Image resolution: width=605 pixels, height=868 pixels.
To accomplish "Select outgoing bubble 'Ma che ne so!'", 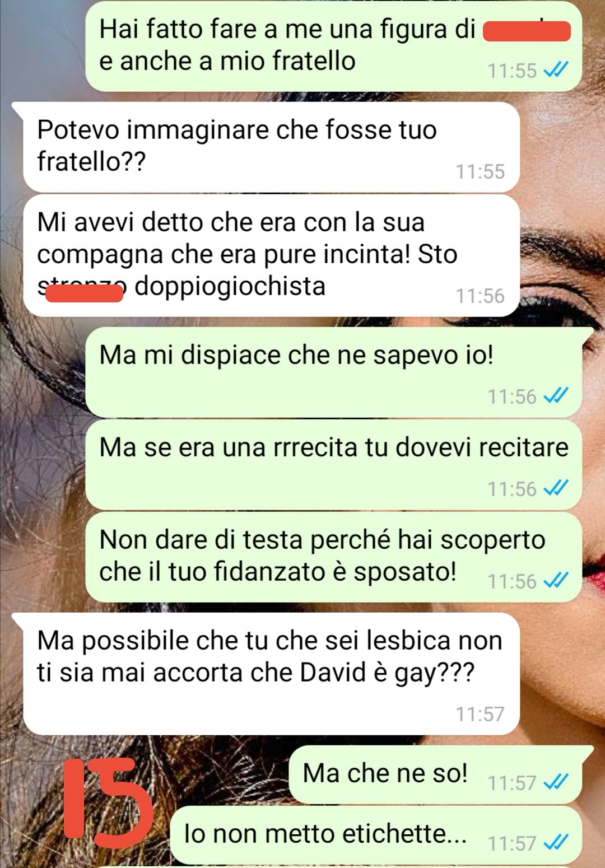I will pos(436,776).
